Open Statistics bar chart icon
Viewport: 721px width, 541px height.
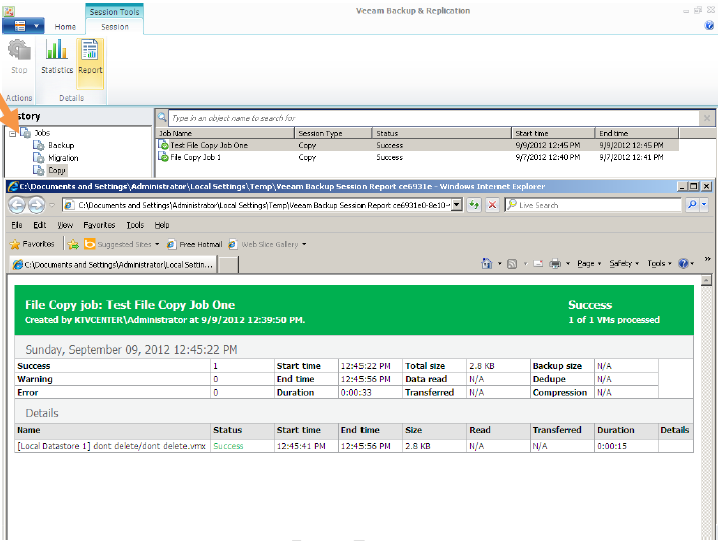[57, 49]
